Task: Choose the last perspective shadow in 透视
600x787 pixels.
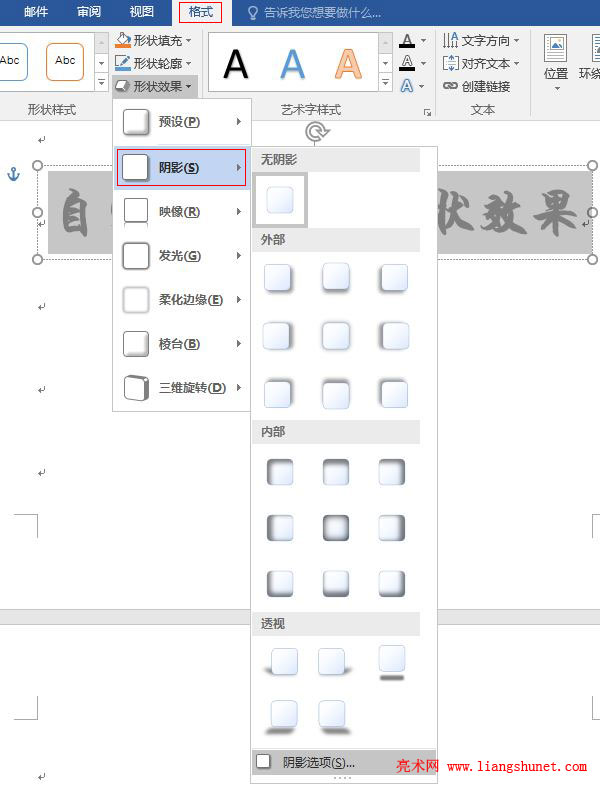Action: [x=333, y=717]
